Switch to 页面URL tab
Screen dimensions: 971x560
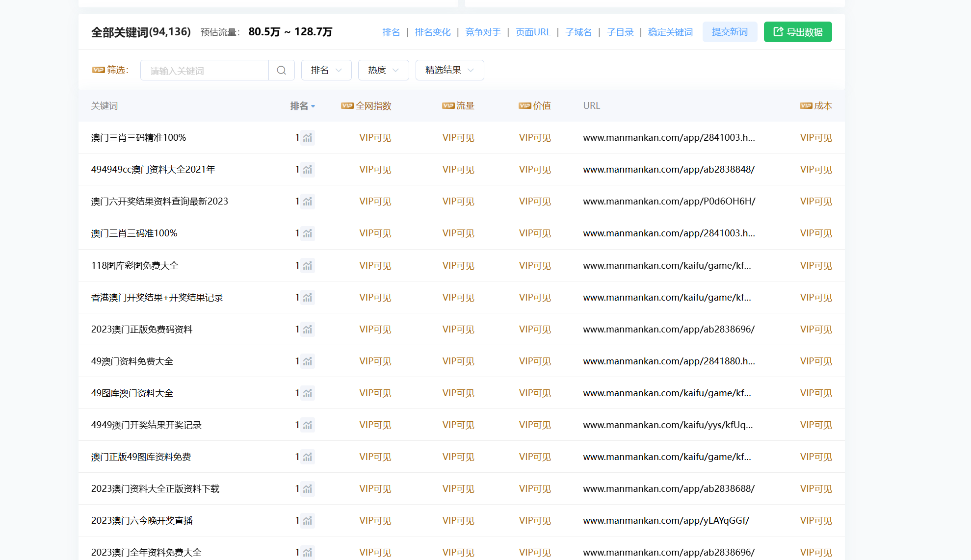(x=533, y=32)
